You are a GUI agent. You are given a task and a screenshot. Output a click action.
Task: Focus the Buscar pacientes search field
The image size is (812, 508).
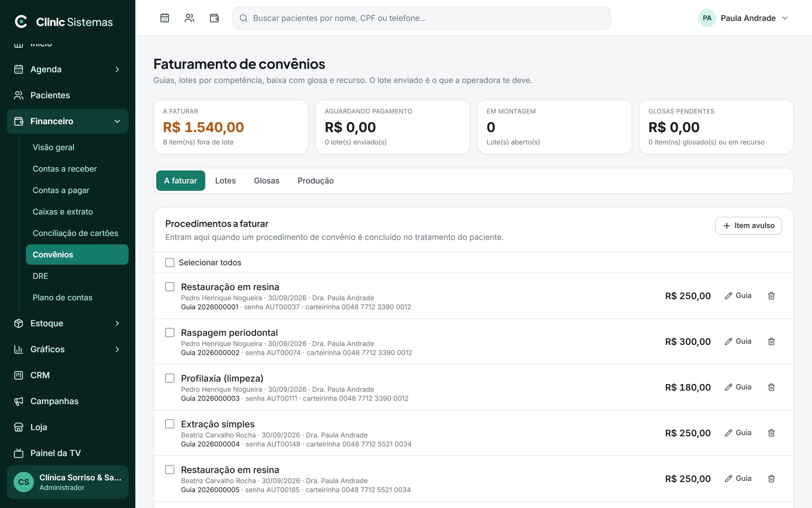[422, 18]
